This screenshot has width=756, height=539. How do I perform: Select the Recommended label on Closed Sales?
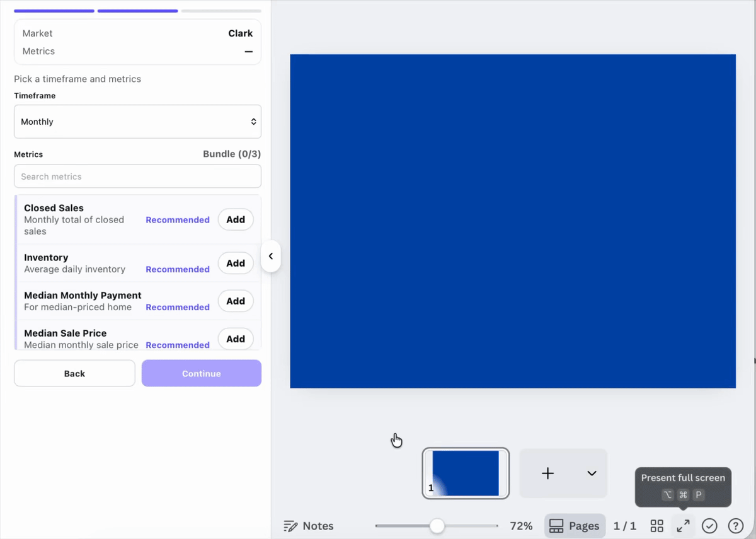click(x=177, y=219)
